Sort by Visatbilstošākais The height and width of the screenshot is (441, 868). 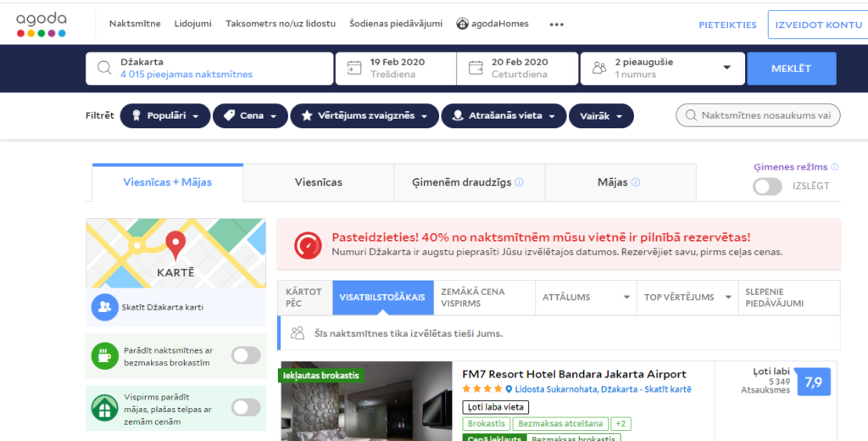(x=382, y=298)
